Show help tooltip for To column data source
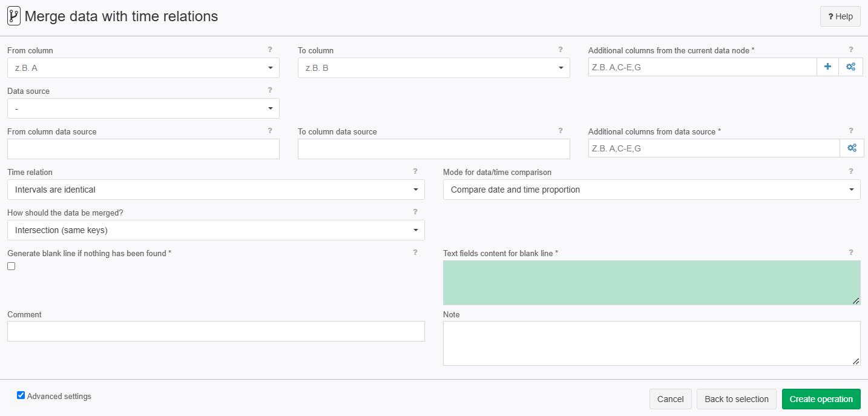This screenshot has width=868, height=416. (561, 131)
